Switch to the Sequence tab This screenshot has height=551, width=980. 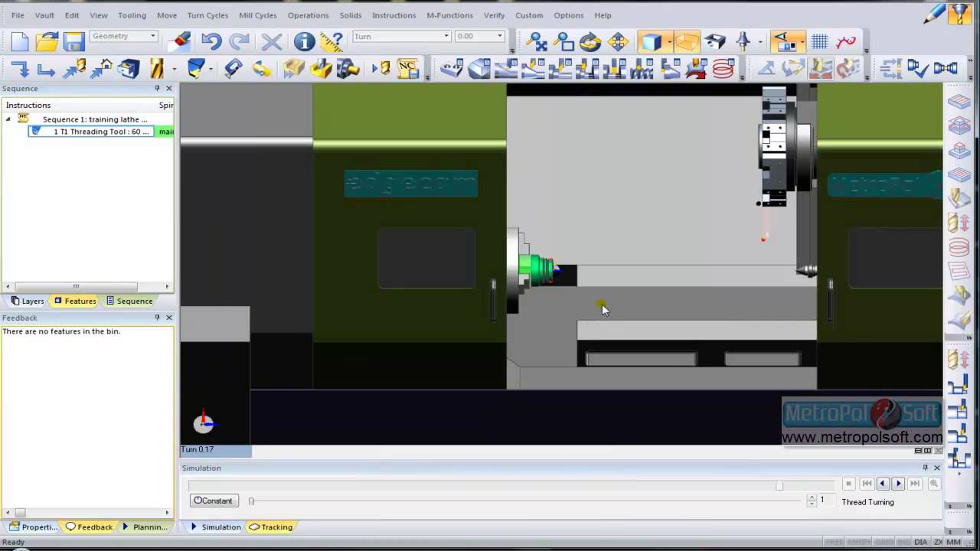click(129, 301)
